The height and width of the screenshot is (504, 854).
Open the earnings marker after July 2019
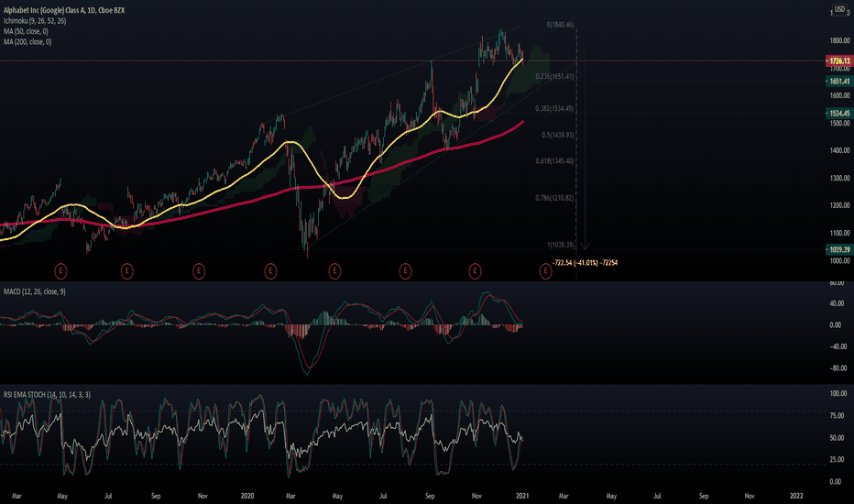tap(126, 271)
